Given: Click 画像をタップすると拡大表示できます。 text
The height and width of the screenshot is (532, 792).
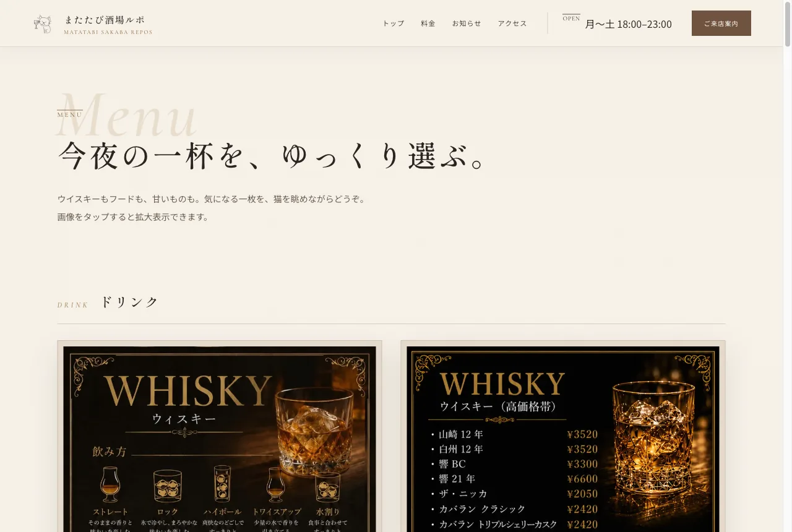Looking at the screenshot, I should [134, 217].
